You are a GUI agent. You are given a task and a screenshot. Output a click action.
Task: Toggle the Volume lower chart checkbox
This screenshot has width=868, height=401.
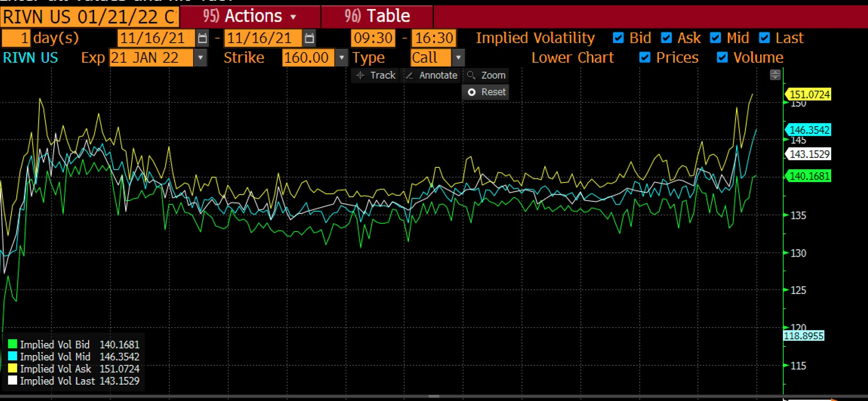[x=722, y=57]
